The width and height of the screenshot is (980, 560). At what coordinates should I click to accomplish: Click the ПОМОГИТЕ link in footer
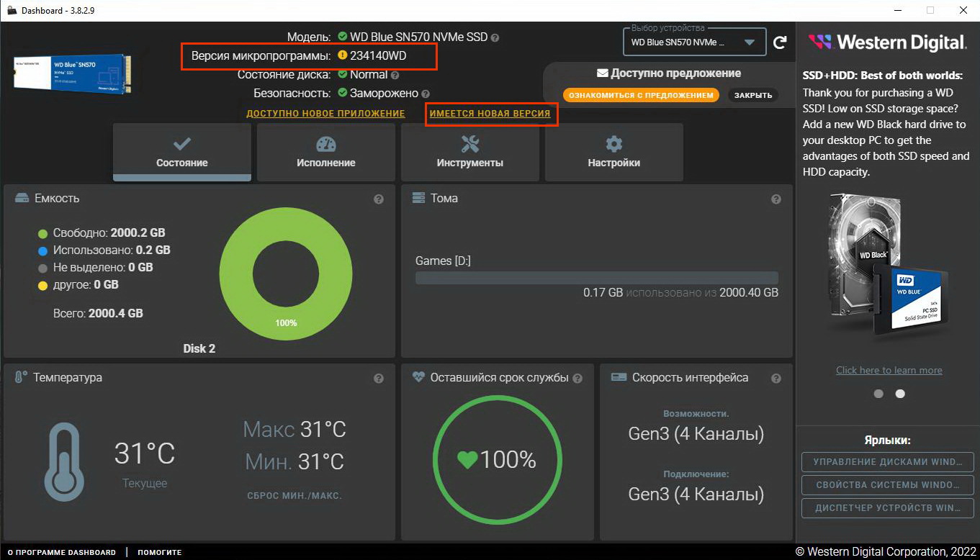[x=160, y=552]
